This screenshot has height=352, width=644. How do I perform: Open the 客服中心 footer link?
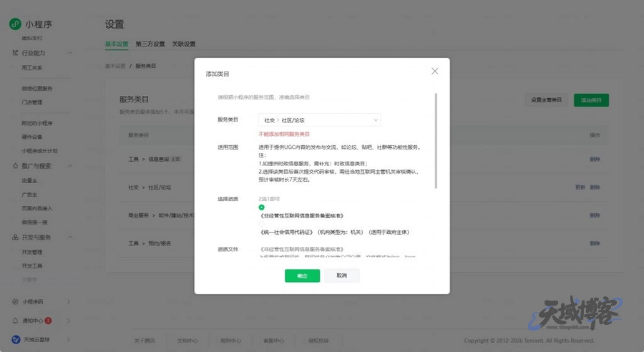(273, 341)
